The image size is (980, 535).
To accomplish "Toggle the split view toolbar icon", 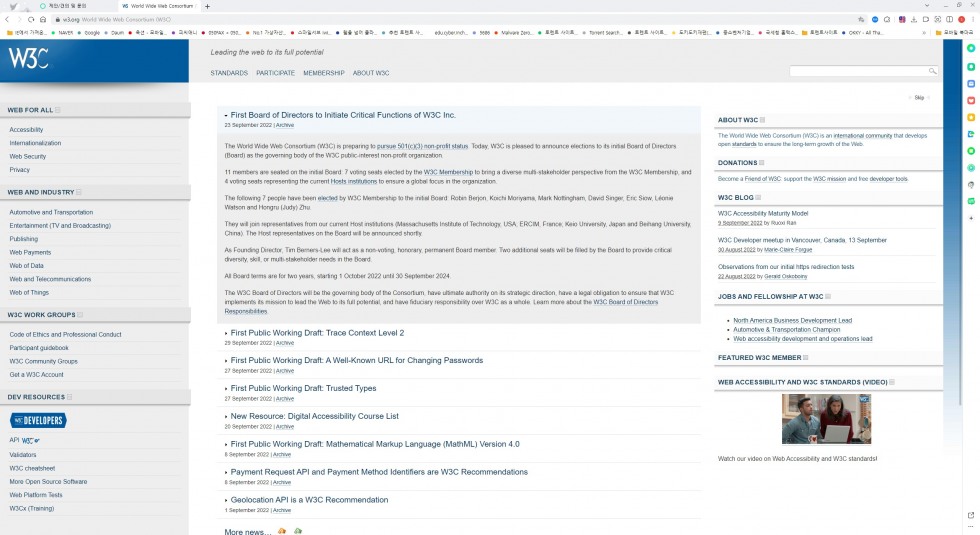I will point(949,19).
